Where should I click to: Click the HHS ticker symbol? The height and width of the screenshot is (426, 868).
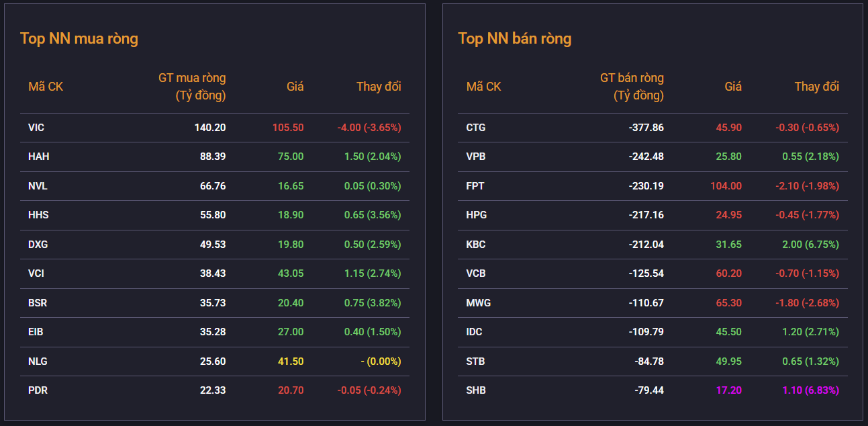click(x=38, y=215)
